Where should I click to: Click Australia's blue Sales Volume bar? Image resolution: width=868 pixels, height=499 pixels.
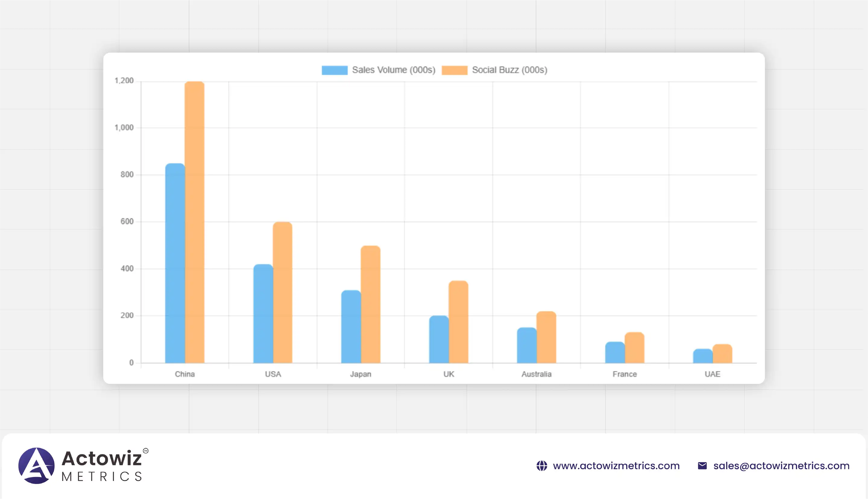pos(527,345)
